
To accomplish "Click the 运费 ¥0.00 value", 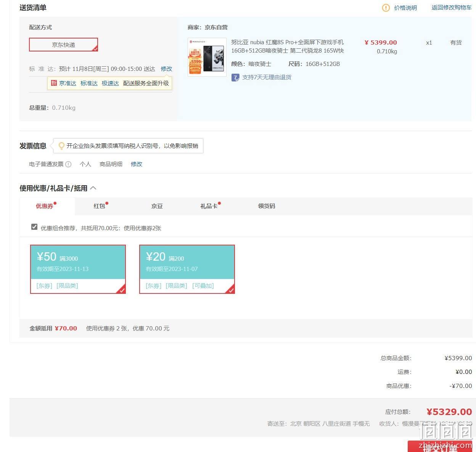I will [464, 372].
